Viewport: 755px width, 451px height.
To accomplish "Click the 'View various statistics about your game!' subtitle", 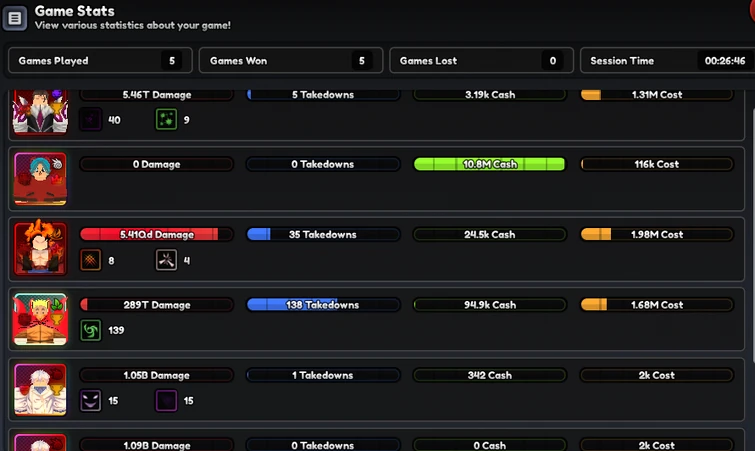I will (132, 26).
